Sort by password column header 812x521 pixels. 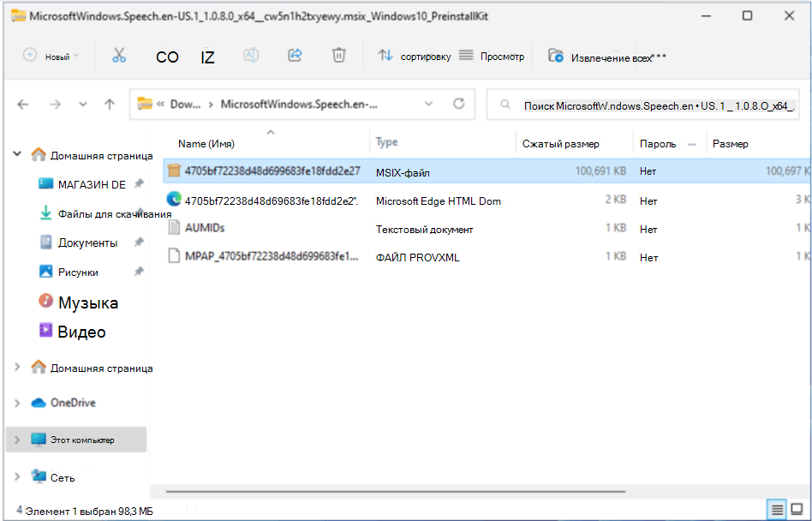tap(658, 144)
